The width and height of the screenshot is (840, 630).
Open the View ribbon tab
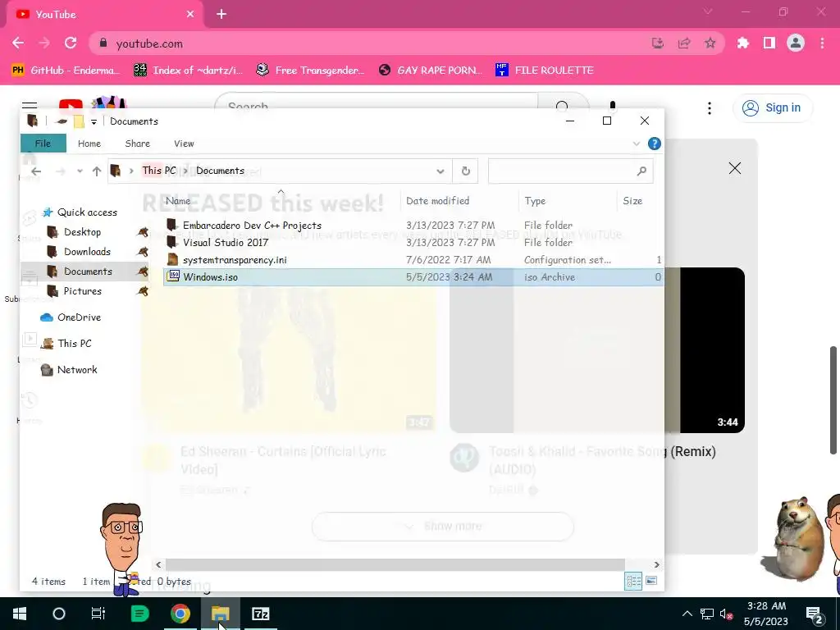click(x=184, y=144)
